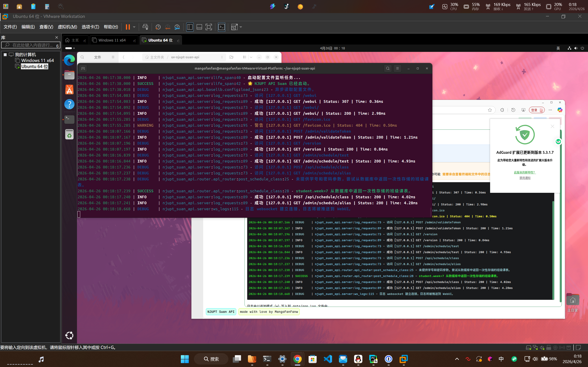The height and width of the screenshot is (367, 588).
Task: Expand pause button dropdown arrow
Action: [x=134, y=27]
